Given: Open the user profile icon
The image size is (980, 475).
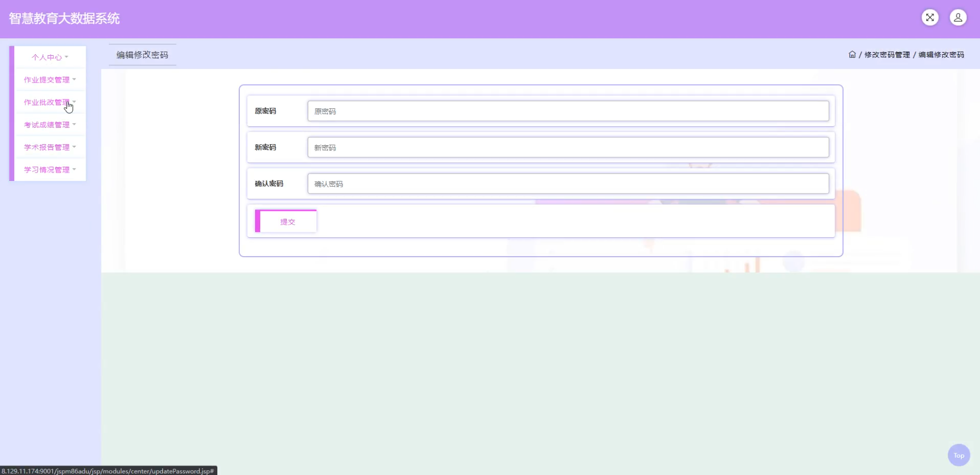Looking at the screenshot, I should click(958, 17).
